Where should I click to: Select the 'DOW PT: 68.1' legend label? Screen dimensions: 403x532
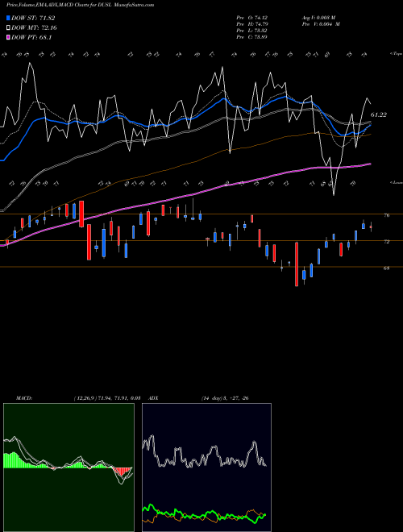click(x=31, y=37)
